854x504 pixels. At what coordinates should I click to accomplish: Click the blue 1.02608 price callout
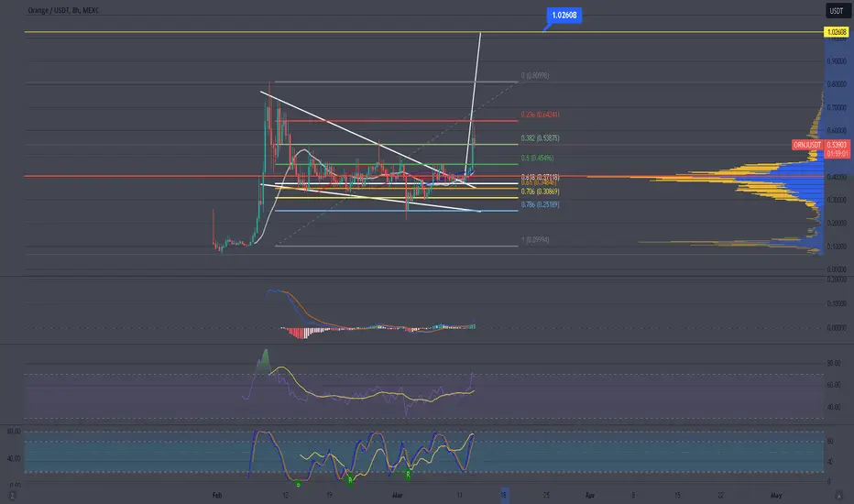564,16
